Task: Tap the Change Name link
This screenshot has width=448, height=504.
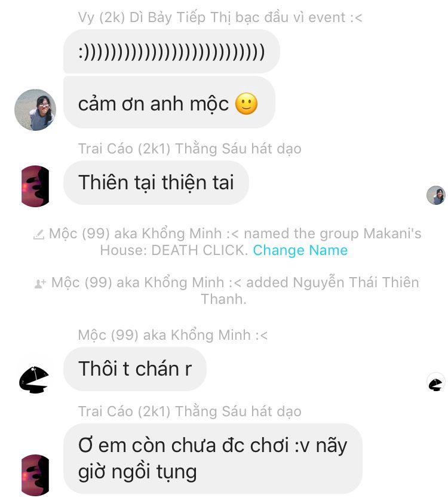Action: [x=300, y=250]
